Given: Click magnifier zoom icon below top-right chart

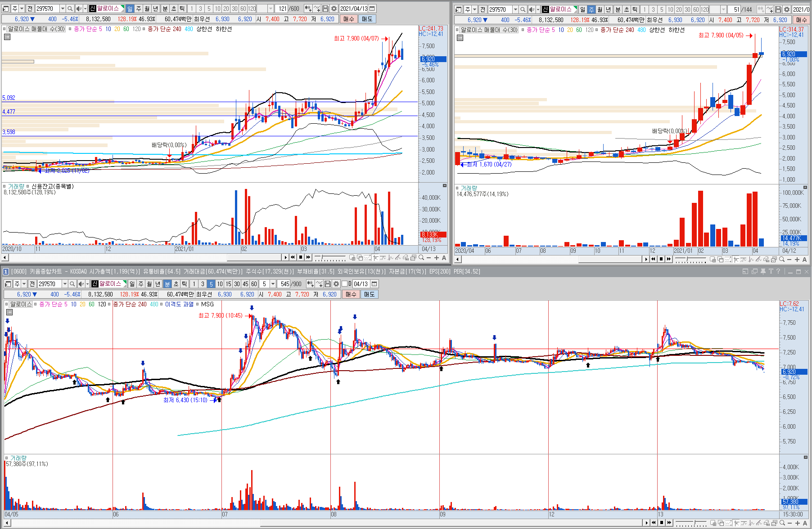Looking at the screenshot, I should tap(782, 259).
